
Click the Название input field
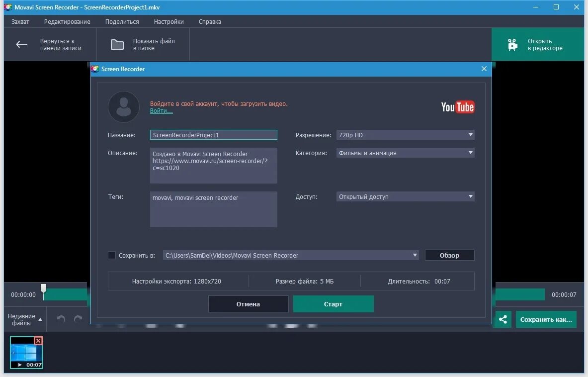213,135
